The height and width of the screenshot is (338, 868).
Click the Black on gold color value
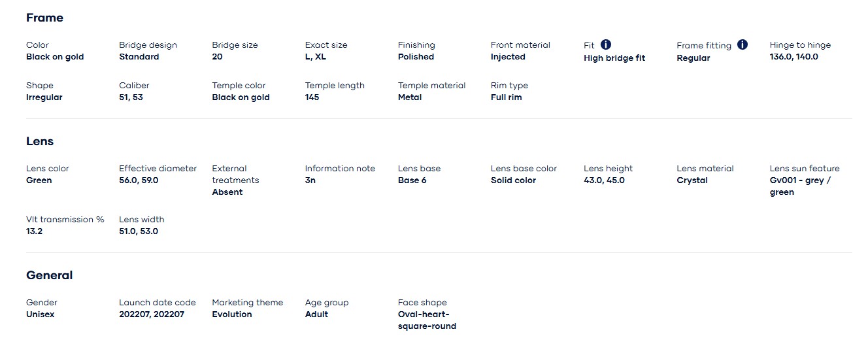(55, 57)
